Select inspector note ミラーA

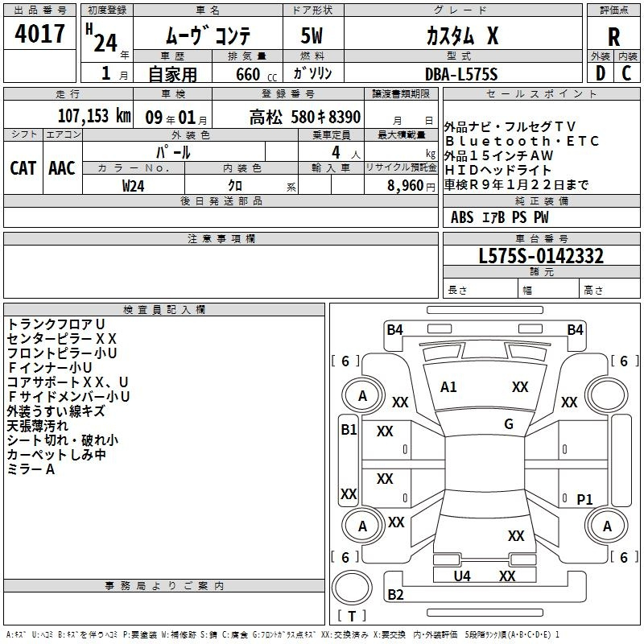coord(31,469)
